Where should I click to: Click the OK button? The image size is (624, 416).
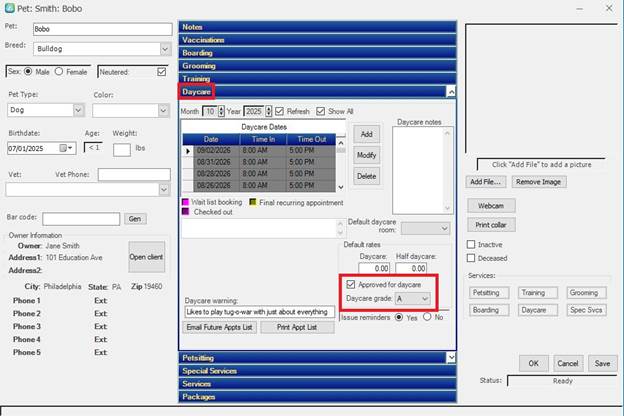[x=534, y=363]
